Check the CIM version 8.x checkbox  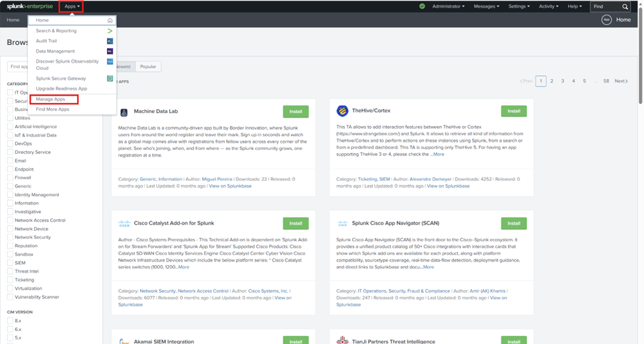point(10,321)
